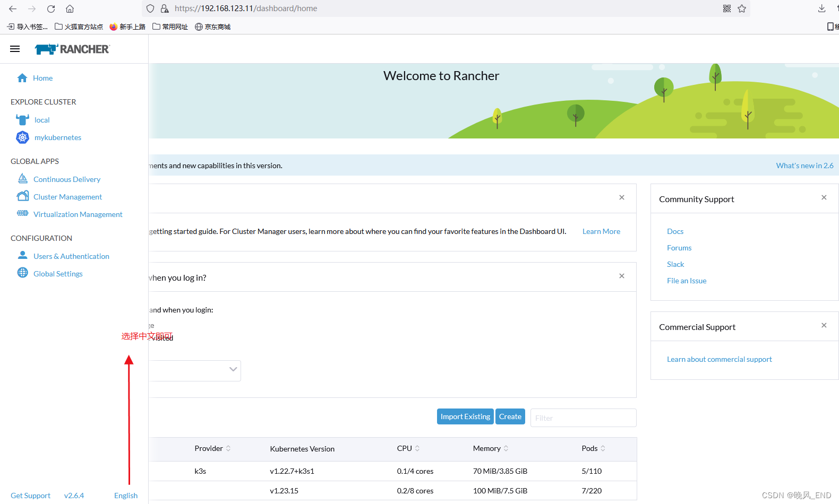Open 火狐官方站点 bookmark folder
Screen dimensions: 839x504
(x=79, y=27)
